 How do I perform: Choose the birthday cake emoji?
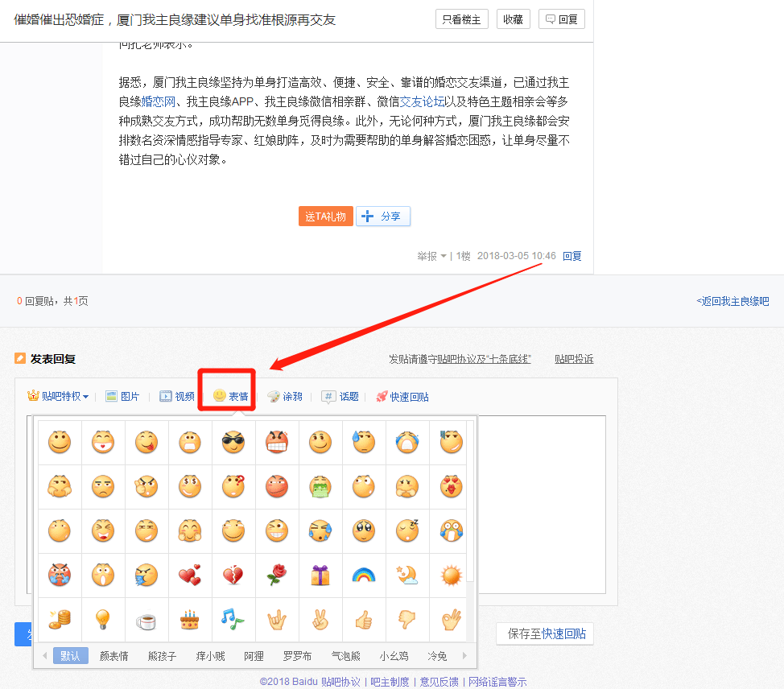pyautogui.click(x=190, y=619)
